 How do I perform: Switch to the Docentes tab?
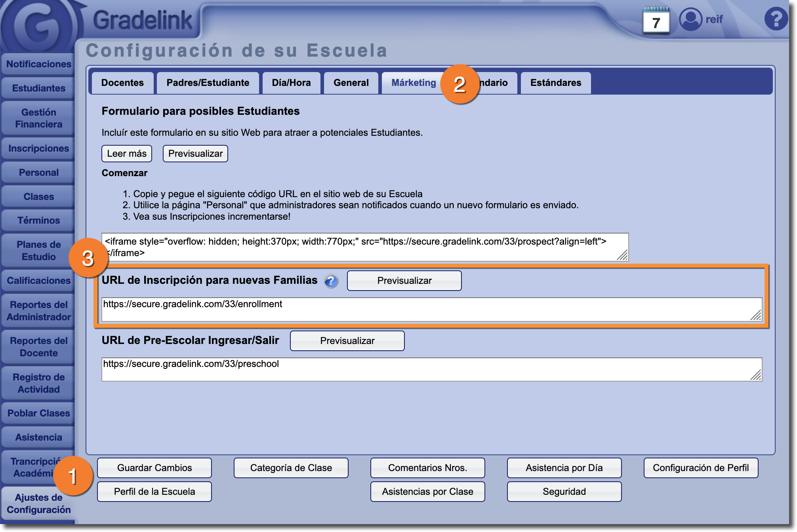(122, 83)
